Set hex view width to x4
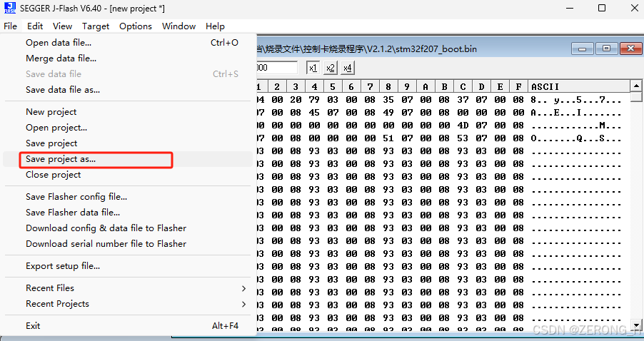Viewport: 644px width, 341px height. (348, 68)
